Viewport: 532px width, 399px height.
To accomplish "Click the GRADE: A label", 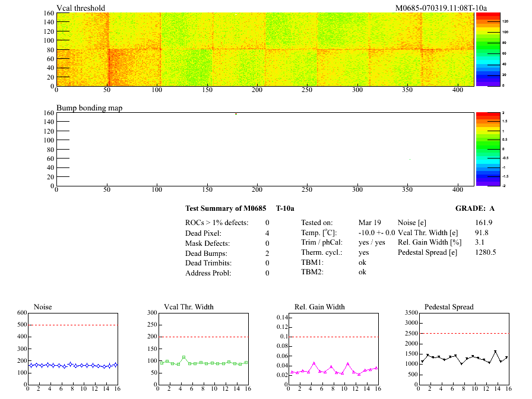I will click(475, 208).
